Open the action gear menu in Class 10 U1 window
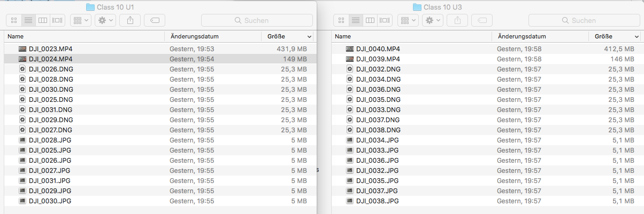 [x=105, y=20]
